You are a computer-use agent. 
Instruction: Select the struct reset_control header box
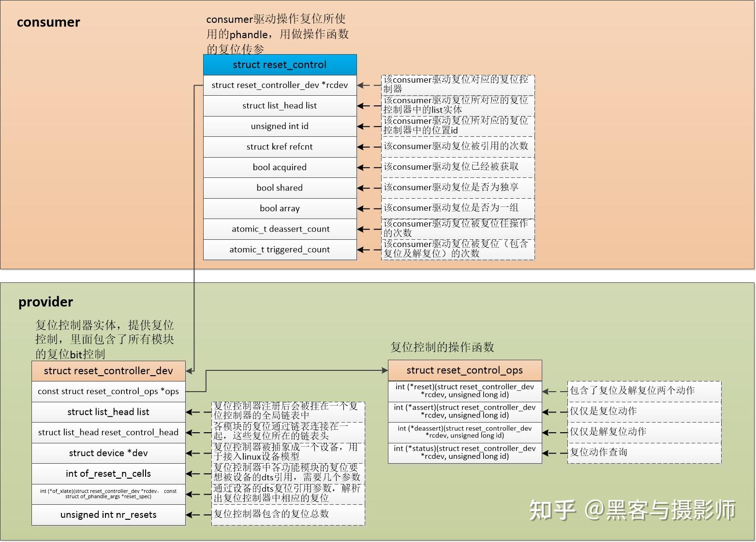280,64
